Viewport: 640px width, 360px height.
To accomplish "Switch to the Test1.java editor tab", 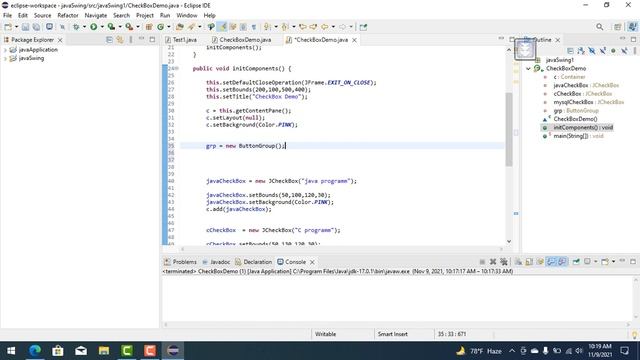I will click(x=181, y=40).
